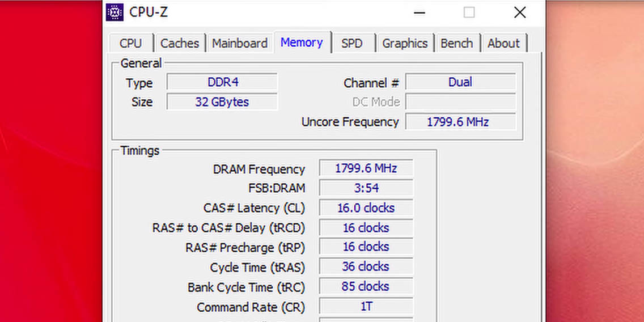Click the tRCD 16 clocks value
644x322 pixels.
coord(366,227)
